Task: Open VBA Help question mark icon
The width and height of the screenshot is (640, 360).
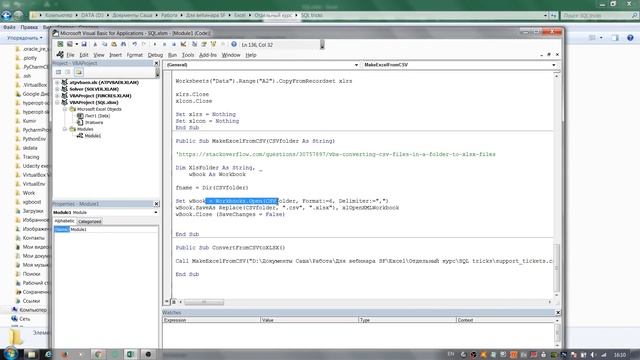Action: (234, 44)
